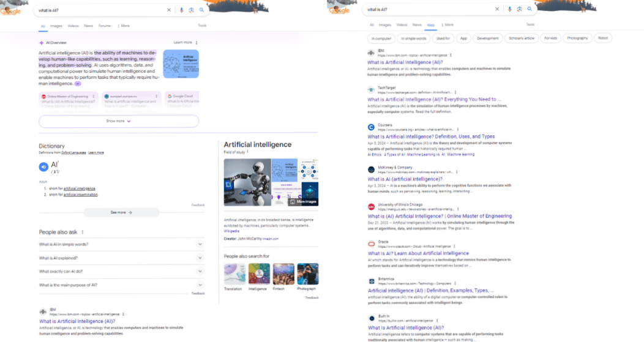
Task: Clear the left search box text
Action: click(x=169, y=10)
